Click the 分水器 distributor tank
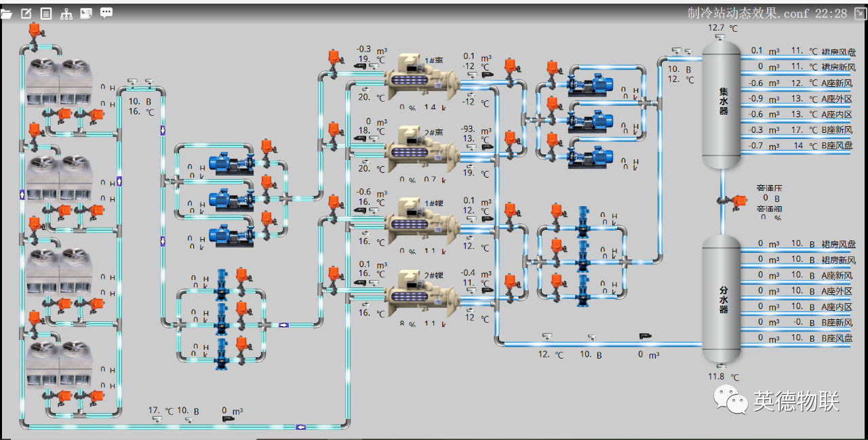The height and width of the screenshot is (440, 868). 722,298
